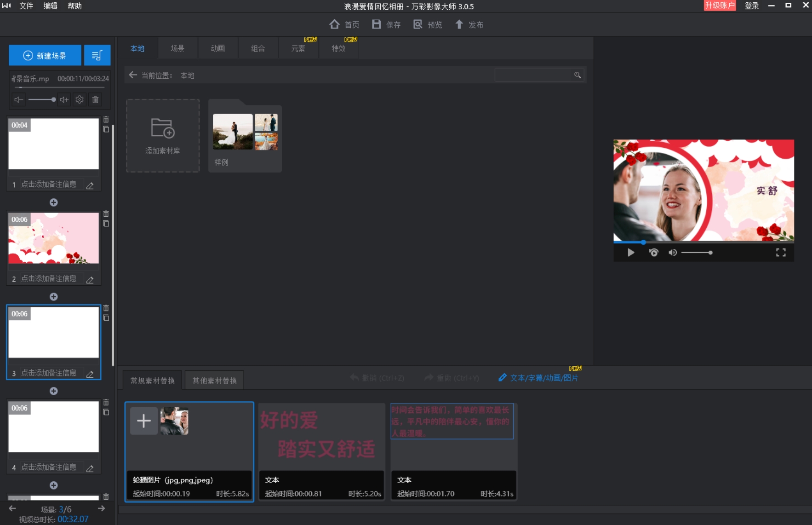
Task: Switch to the 场景 tab
Action: pyautogui.click(x=177, y=48)
